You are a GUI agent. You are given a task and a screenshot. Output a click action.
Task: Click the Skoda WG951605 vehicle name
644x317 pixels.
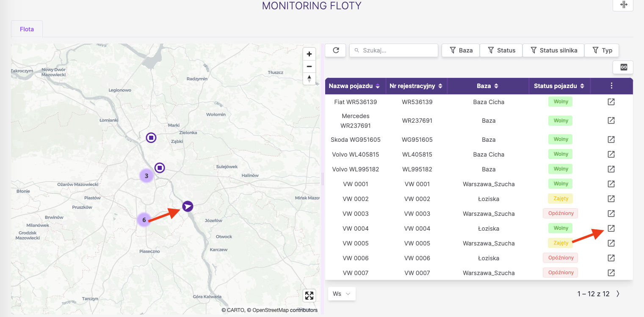point(355,140)
